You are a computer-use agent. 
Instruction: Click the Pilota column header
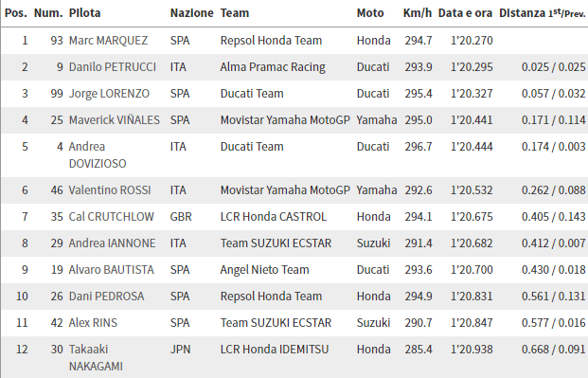pos(85,13)
